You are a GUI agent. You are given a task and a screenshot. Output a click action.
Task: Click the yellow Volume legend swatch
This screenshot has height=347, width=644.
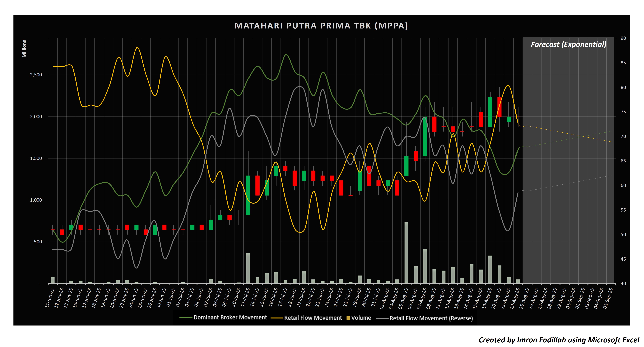point(348,318)
